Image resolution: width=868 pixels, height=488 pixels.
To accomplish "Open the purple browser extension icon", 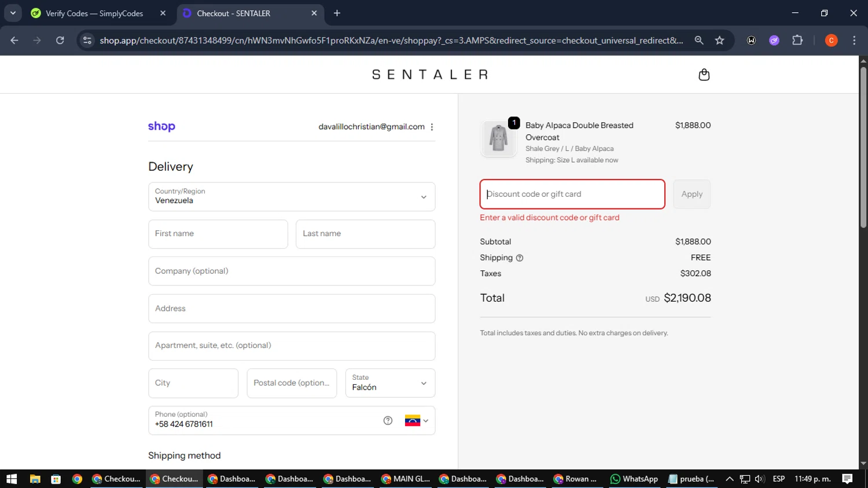I will click(774, 41).
